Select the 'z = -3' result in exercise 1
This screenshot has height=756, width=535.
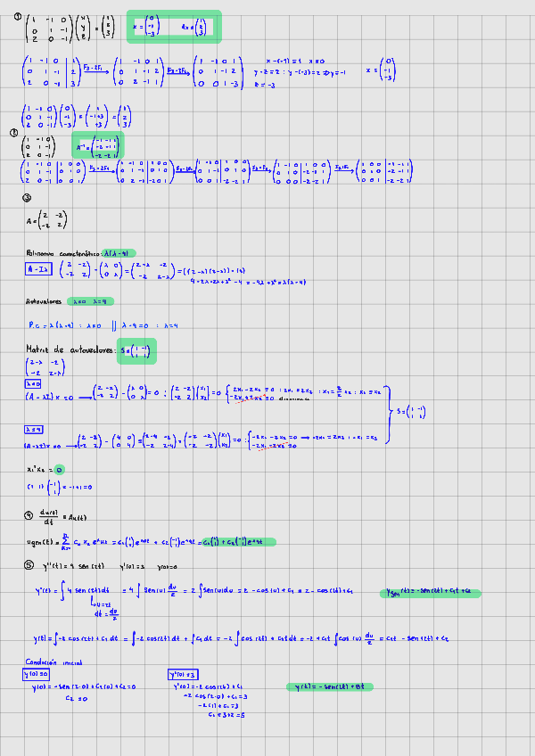(265, 85)
